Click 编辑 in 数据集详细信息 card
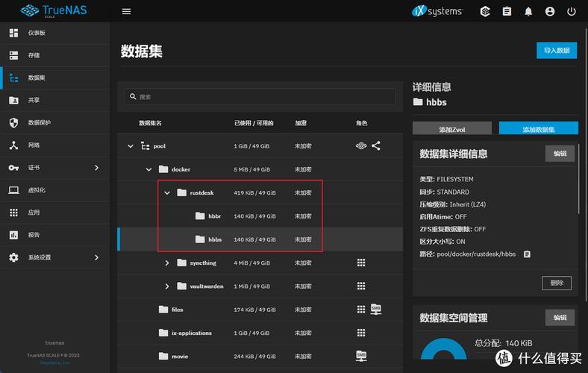The image size is (588, 373). point(560,154)
